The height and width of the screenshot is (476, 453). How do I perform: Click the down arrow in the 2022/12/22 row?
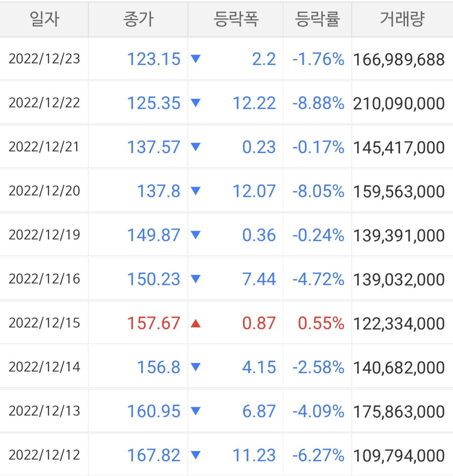[196, 103]
